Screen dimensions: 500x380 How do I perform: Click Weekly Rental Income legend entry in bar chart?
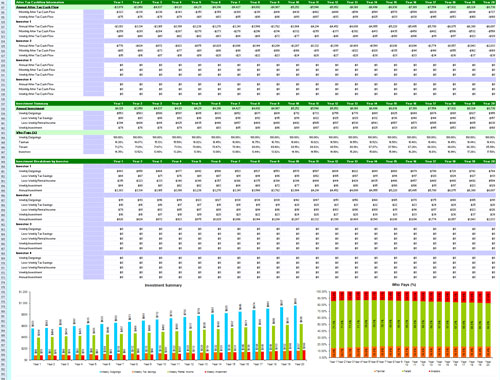click(181, 371)
